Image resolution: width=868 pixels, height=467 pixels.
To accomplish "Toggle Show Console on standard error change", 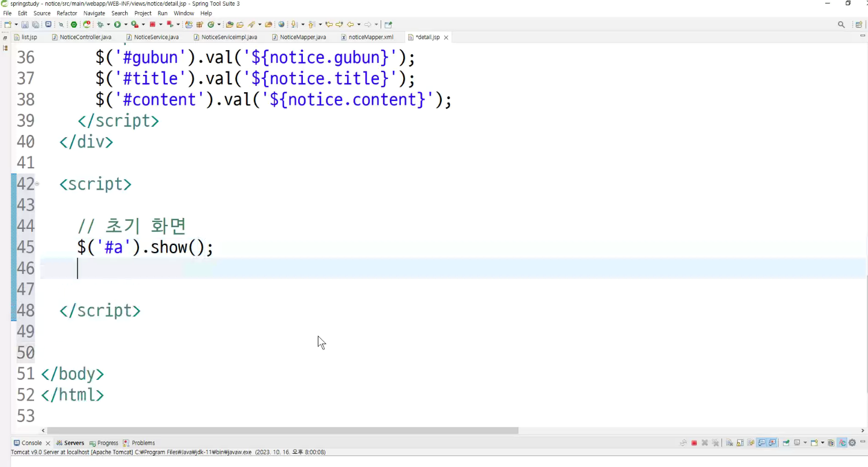I will point(772,443).
